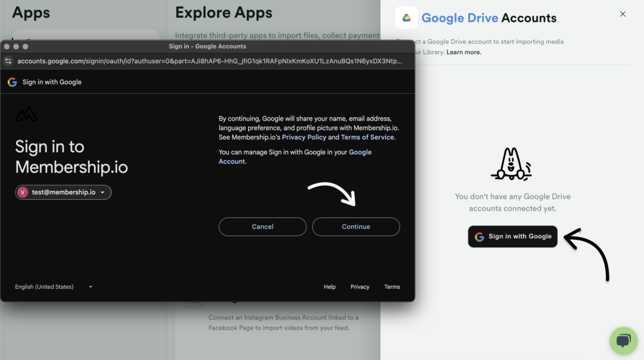Click the Instagram Business Account description text
Image resolution: width=644 pixels, height=360 pixels.
284,323
